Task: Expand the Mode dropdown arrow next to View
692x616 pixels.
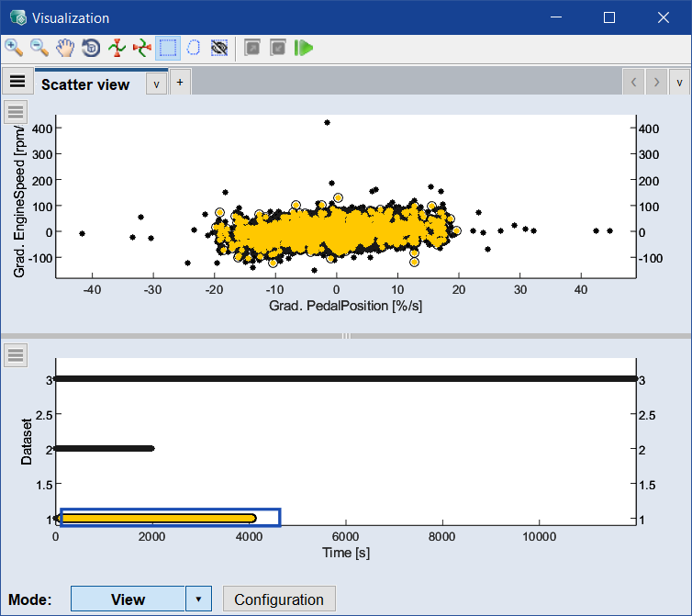Action: pyautogui.click(x=199, y=599)
